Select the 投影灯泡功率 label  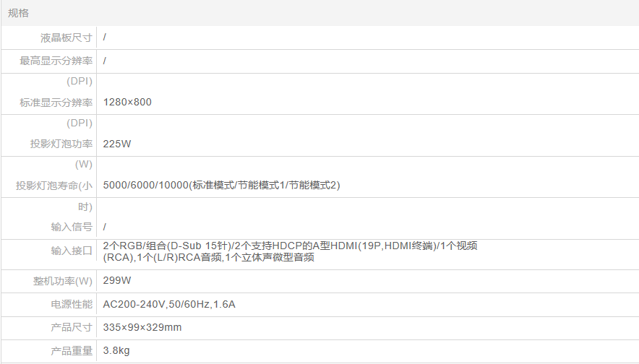61,144
